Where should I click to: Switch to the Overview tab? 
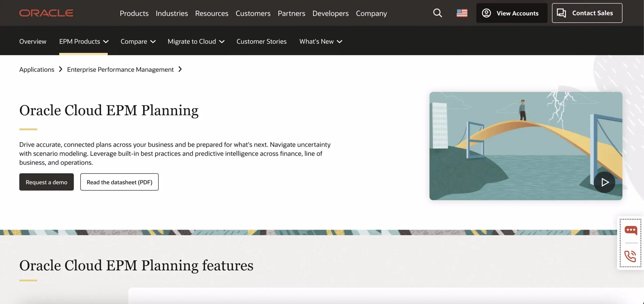point(33,41)
